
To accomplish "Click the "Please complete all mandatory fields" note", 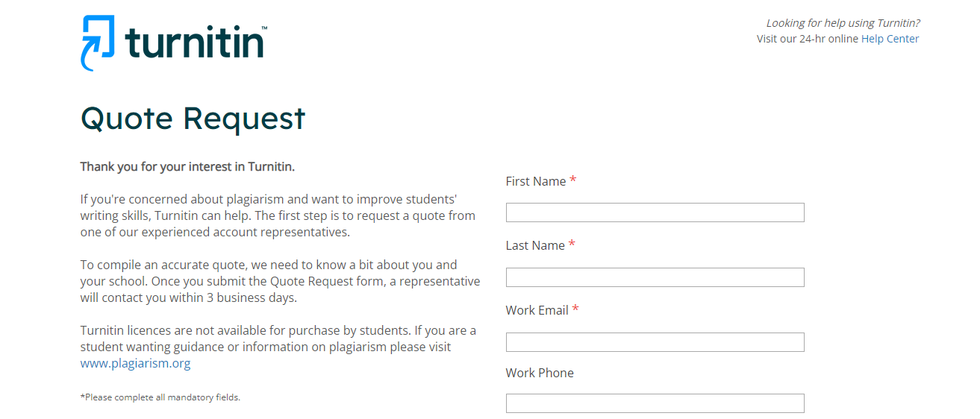I will 160,397.
